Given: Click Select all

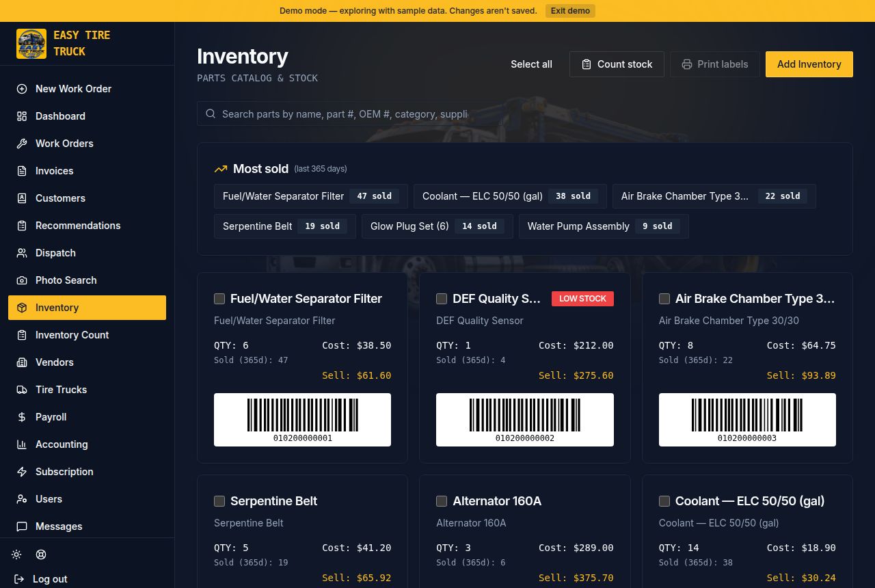Looking at the screenshot, I should [531, 64].
